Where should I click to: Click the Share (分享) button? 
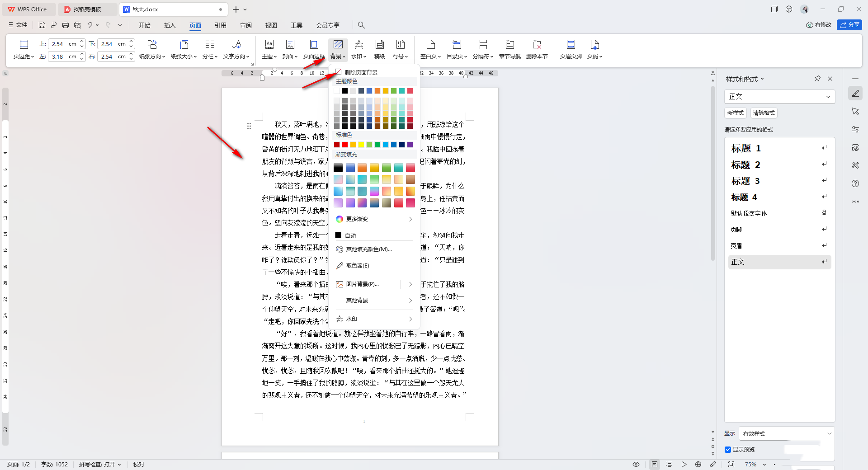[849, 25]
